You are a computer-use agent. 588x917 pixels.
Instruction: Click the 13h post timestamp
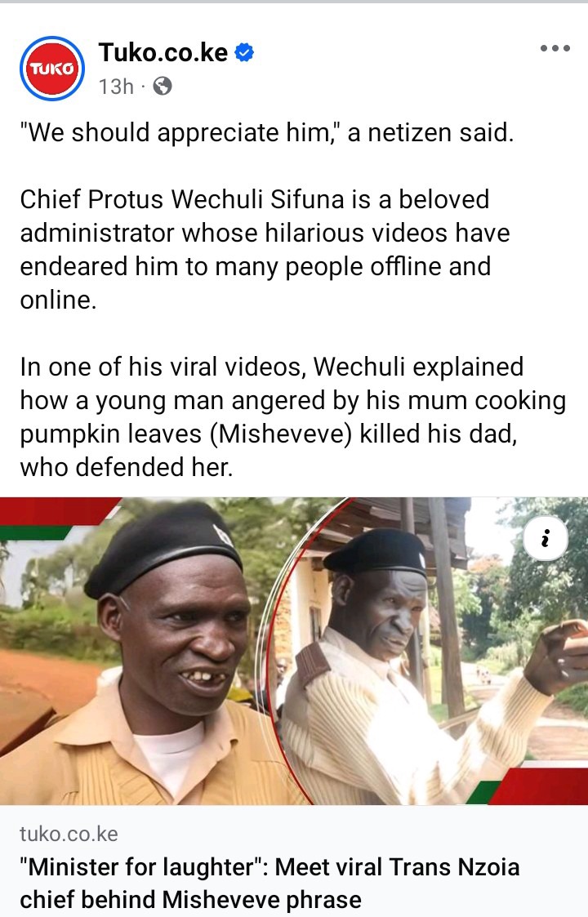point(116,87)
